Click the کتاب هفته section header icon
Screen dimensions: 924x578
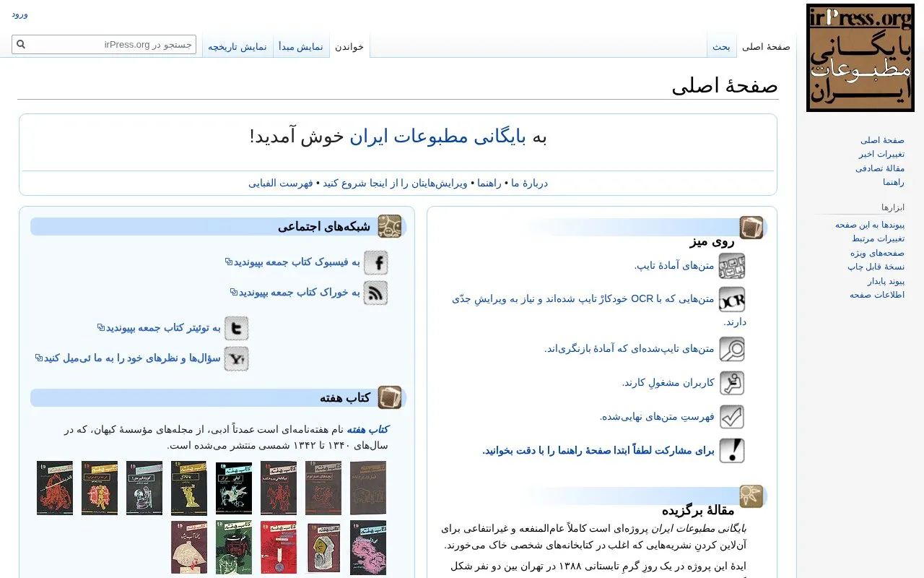[x=390, y=397]
